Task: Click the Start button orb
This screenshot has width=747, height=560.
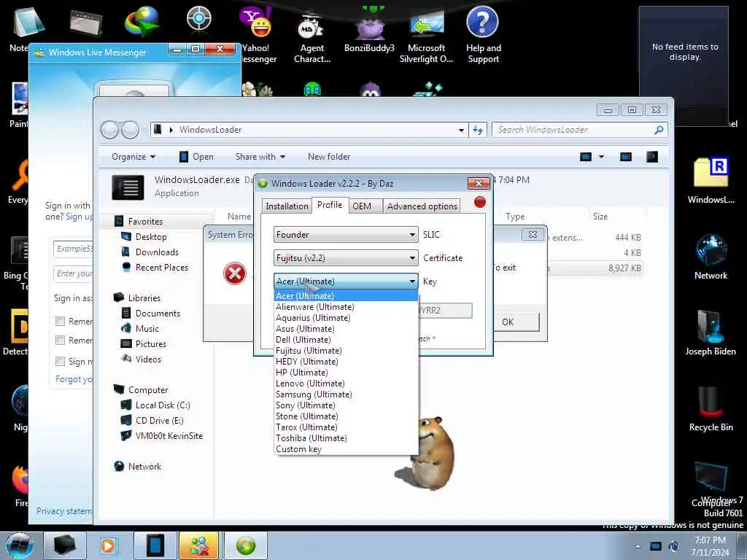Action: pyautogui.click(x=19, y=545)
